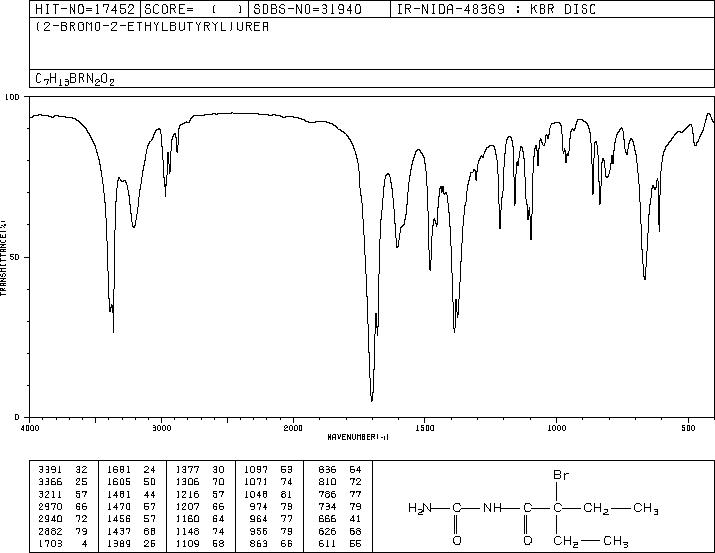The width and height of the screenshot is (715, 553).
Task: Click the 1500 tick label on x-axis
Action: (425, 428)
